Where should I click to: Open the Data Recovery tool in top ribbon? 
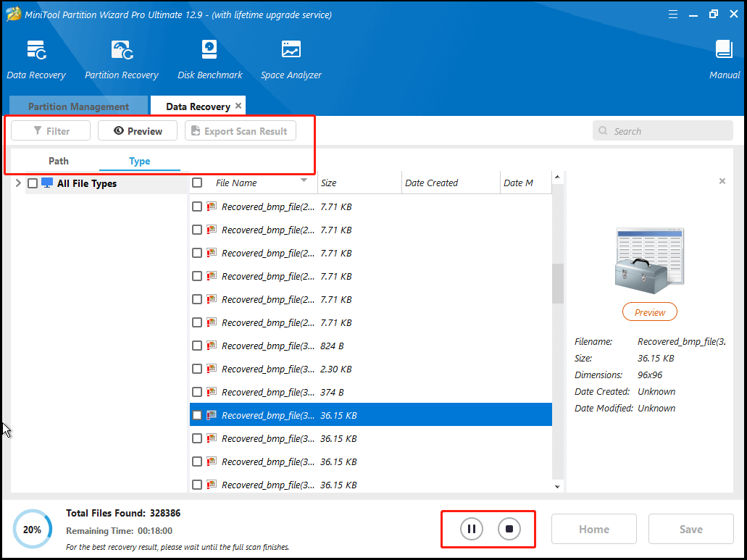[36, 59]
